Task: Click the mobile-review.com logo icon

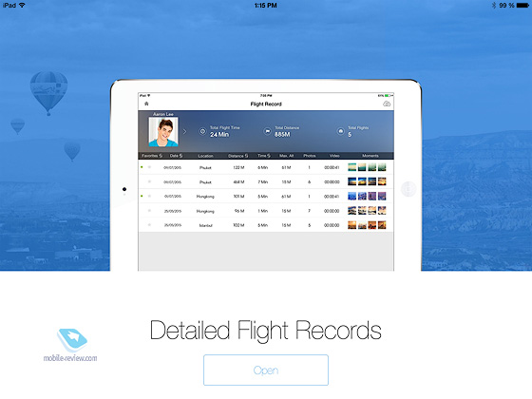Action: click(72, 340)
